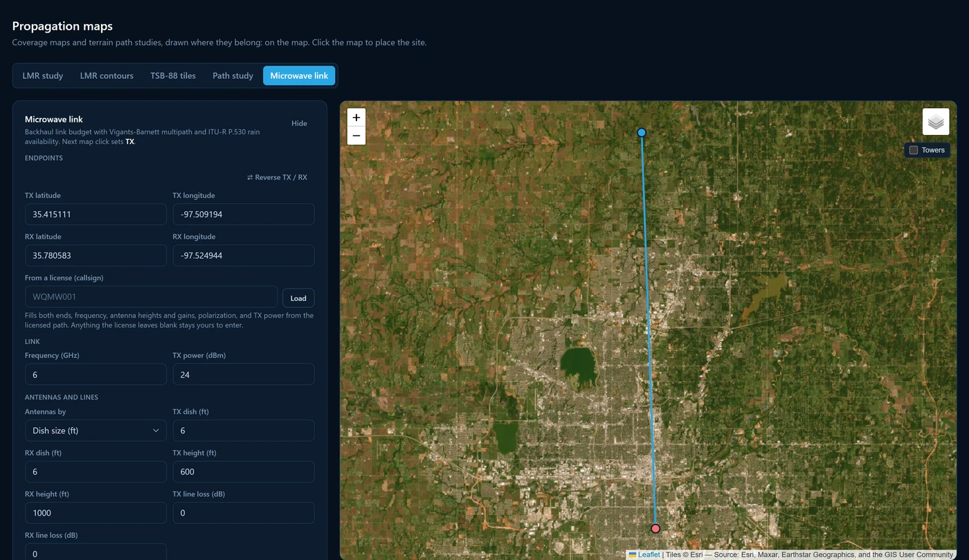Click the RX dish (ft) field

(x=96, y=471)
